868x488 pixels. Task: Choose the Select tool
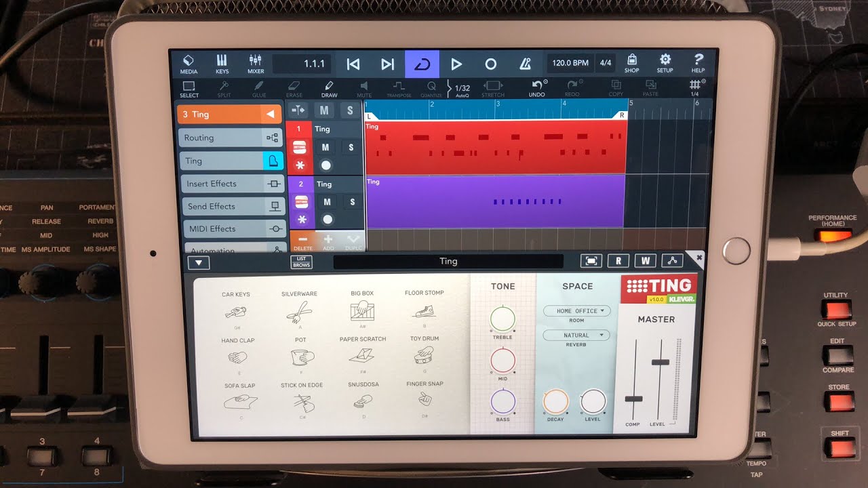pos(189,89)
